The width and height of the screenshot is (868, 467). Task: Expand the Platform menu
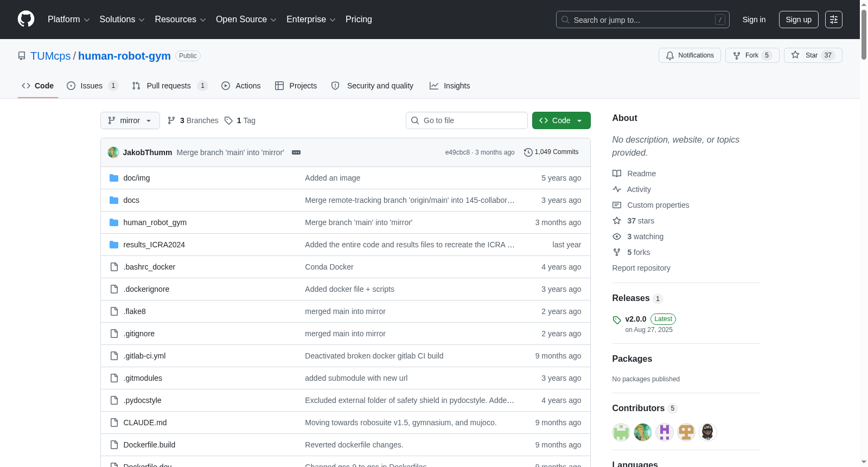coord(68,20)
